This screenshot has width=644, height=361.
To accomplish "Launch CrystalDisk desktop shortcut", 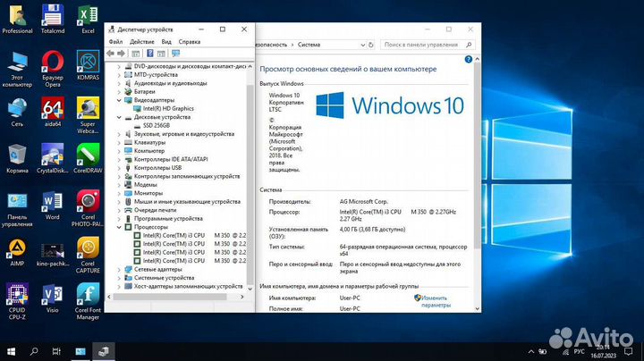I will (53, 158).
